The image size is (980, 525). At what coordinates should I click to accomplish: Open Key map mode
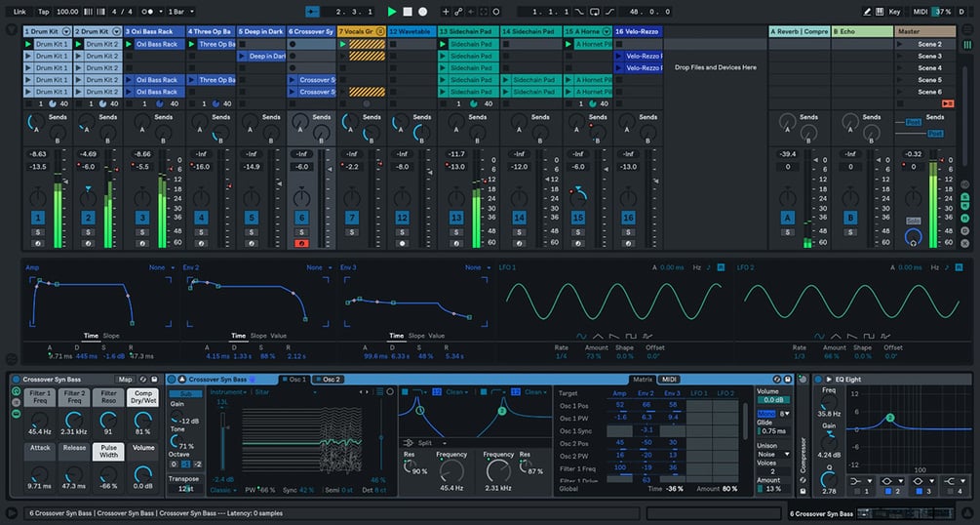point(895,12)
